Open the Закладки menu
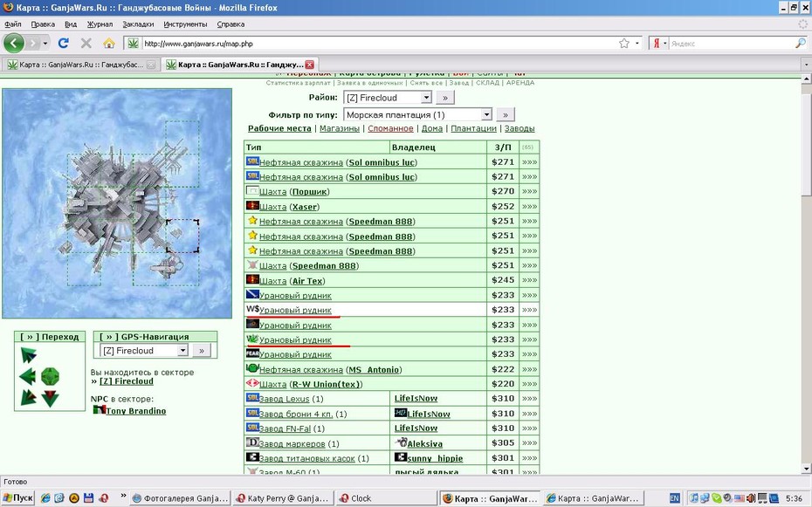 click(x=138, y=24)
